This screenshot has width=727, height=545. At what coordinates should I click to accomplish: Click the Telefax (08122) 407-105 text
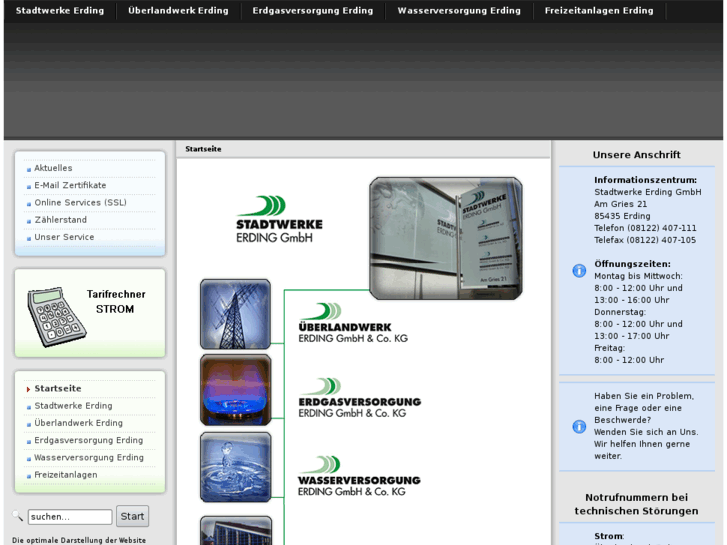(x=645, y=240)
